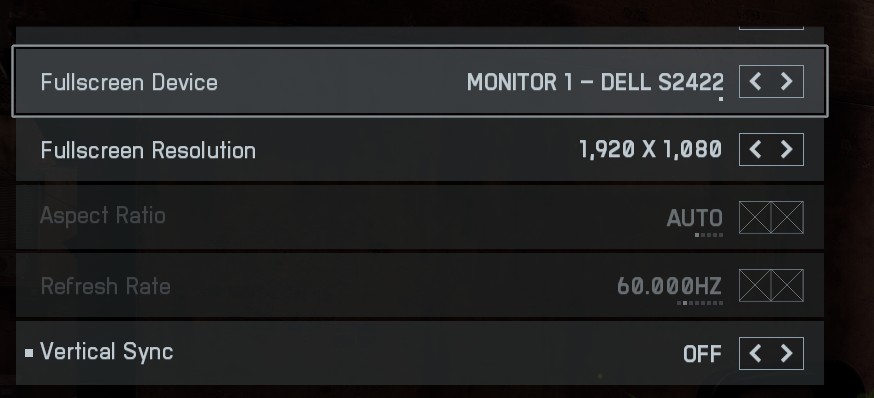874x398 pixels.
Task: Select the Vertical Sync setting label
Action: coord(106,352)
